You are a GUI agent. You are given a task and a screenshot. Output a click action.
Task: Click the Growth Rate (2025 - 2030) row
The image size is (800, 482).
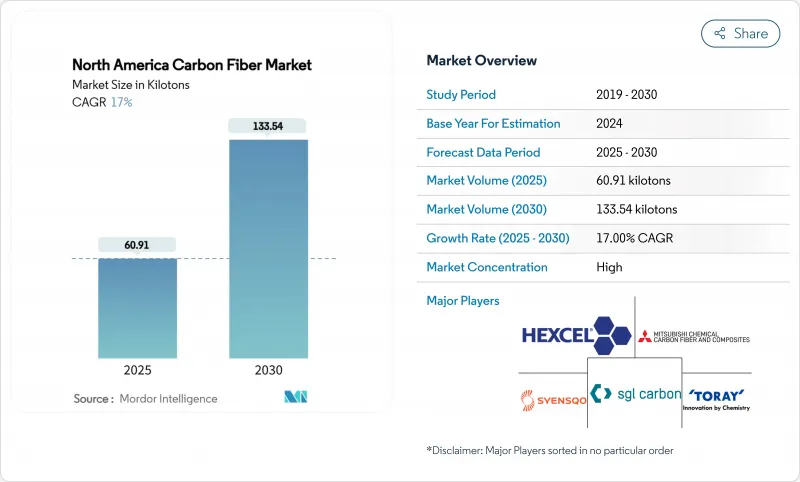[x=588, y=238]
